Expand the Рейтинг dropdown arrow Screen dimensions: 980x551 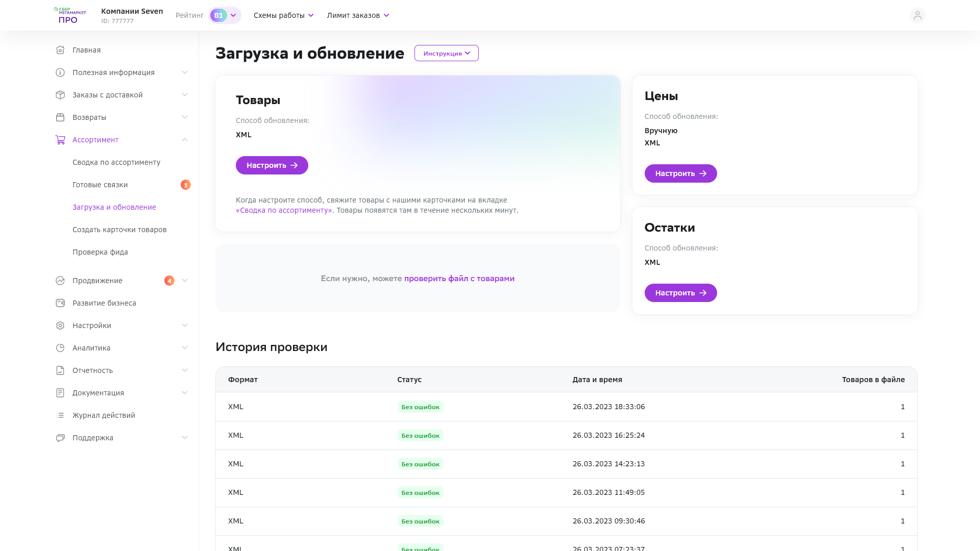click(233, 15)
